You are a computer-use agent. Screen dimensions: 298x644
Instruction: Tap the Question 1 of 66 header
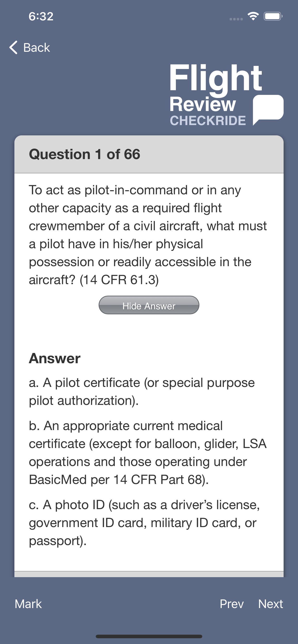pyautogui.click(x=85, y=154)
